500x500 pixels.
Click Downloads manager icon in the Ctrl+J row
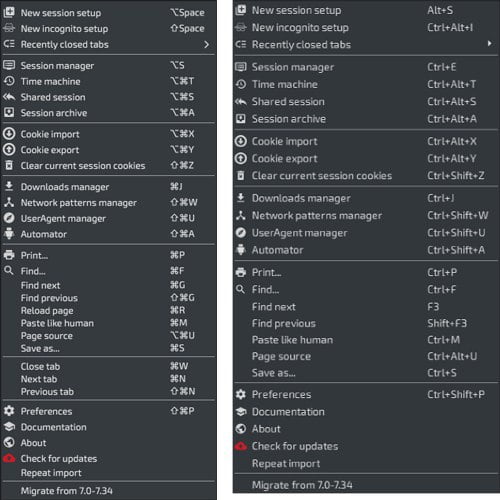point(241,198)
